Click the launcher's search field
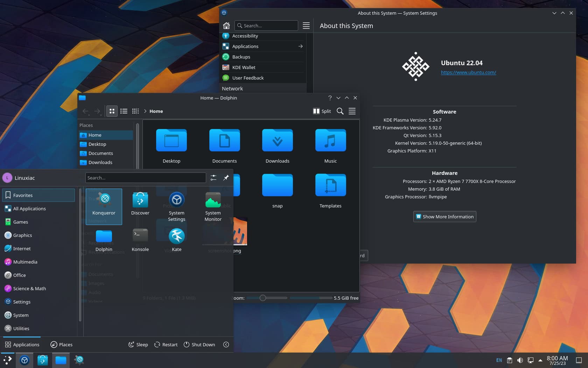This screenshot has height=368, width=588. click(x=146, y=178)
